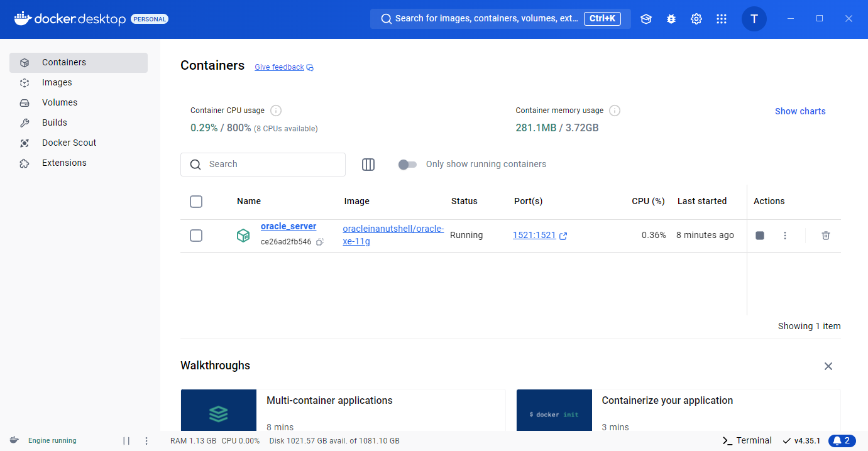Open Volumes section in sidebar
The width and height of the screenshot is (868, 451).
[79, 103]
